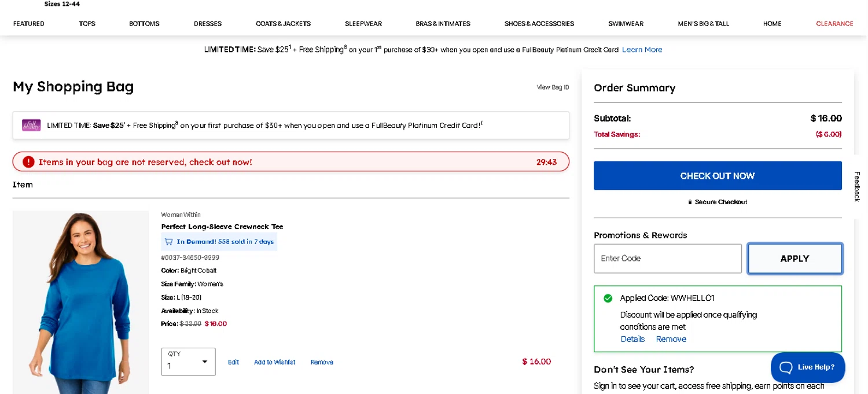Screen dimensions: 868x394
Task: Click the green checkmark beside the applied code
Action: 608,299
